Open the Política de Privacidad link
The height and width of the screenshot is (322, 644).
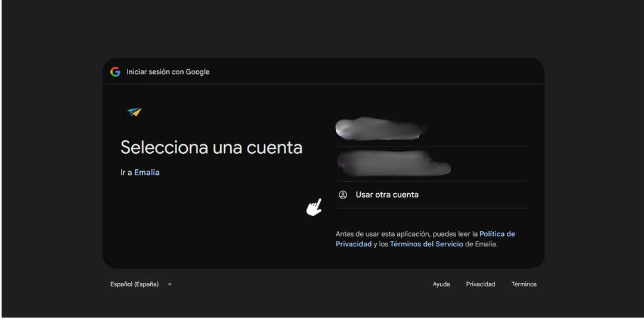[x=425, y=239]
